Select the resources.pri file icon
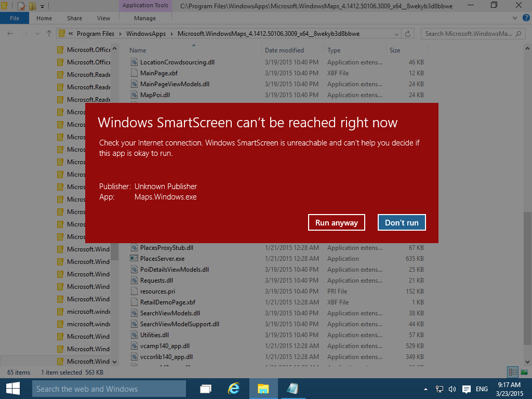This screenshot has width=532, height=399. pos(134,291)
